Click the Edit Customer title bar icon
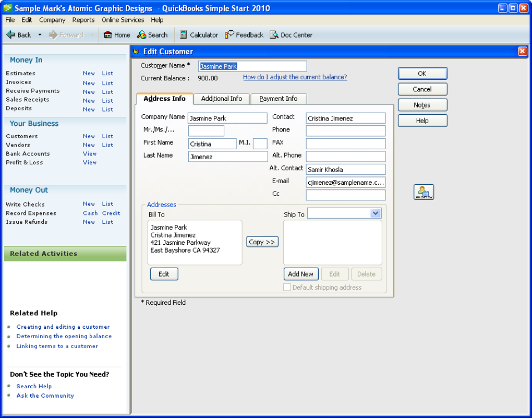Viewport: 532px width, 418px height. 136,52
